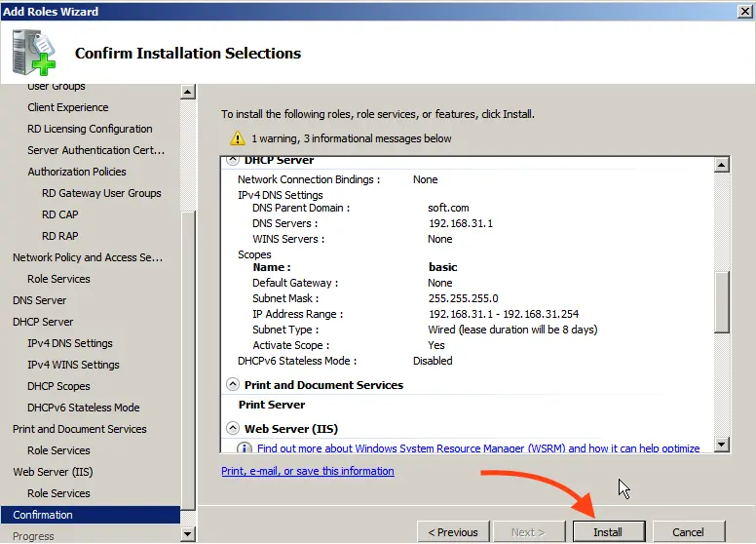Click the warning triangle icon

pos(237,138)
